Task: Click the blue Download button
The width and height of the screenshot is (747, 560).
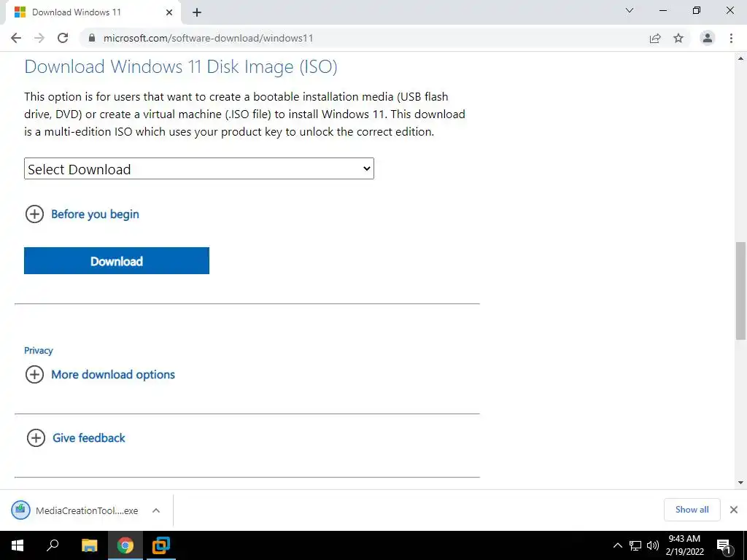Action: point(117,260)
